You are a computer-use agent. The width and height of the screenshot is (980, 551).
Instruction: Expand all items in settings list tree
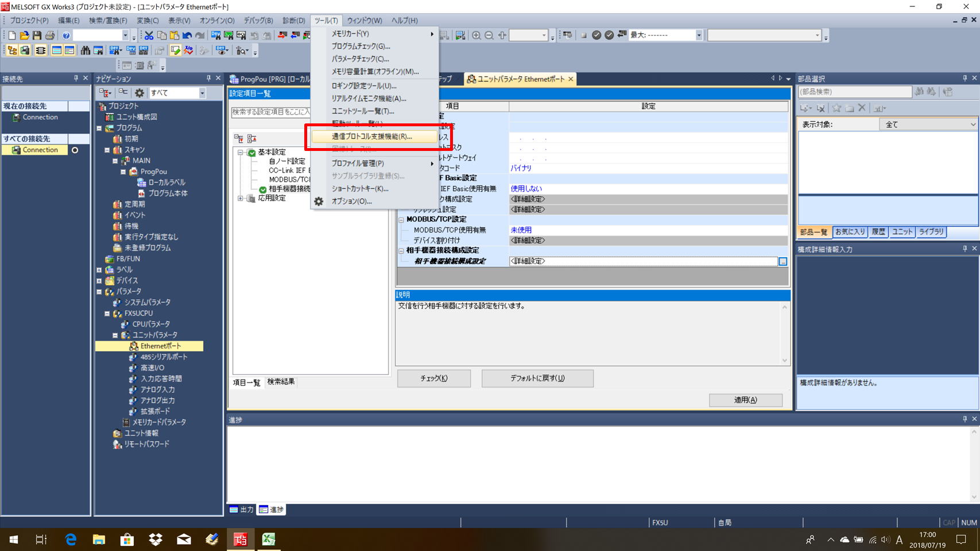coord(239,138)
